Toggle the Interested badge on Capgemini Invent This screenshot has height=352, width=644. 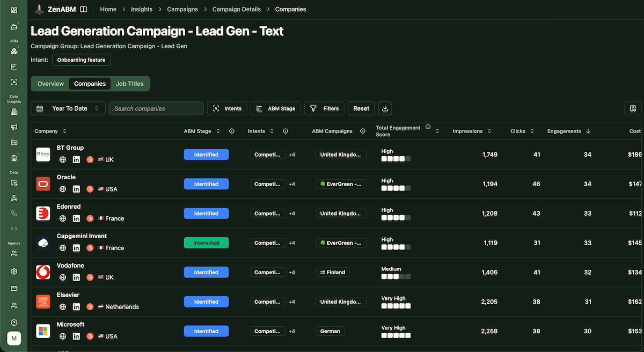coord(206,243)
